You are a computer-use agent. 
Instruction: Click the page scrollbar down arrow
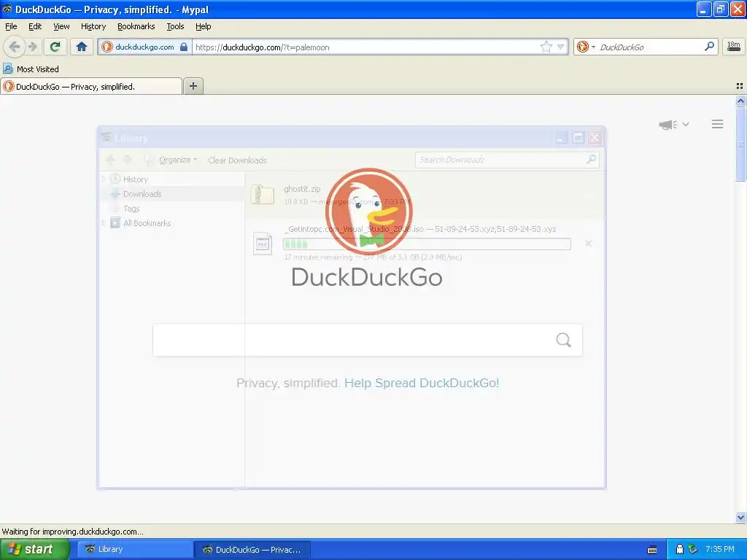740,517
